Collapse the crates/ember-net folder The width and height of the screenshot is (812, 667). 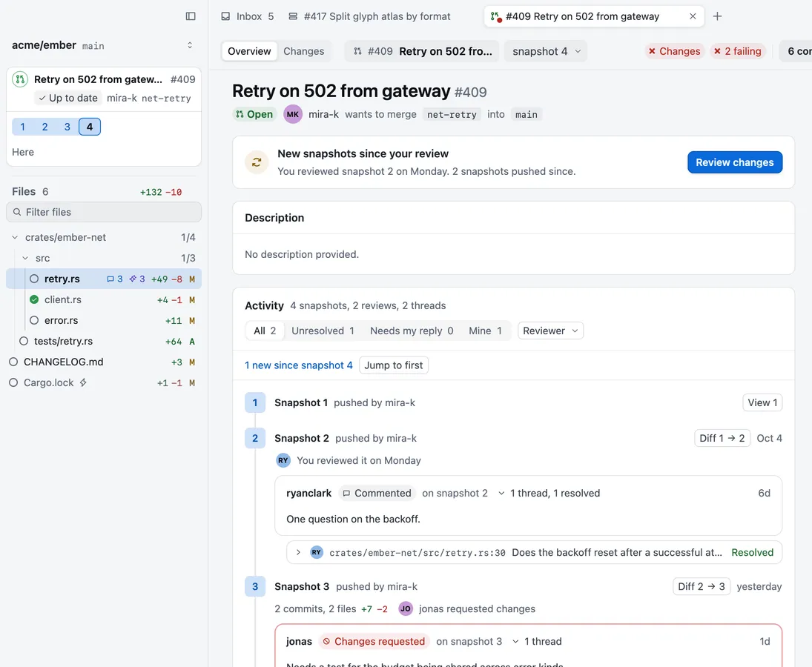(15, 237)
